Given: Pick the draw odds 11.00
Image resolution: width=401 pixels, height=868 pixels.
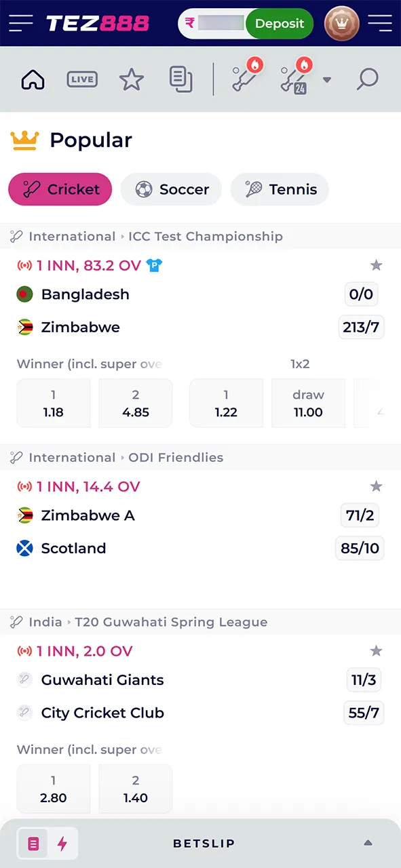Looking at the screenshot, I should (308, 403).
